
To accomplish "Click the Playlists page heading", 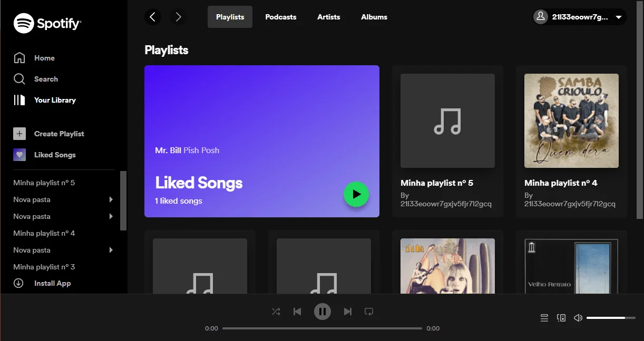I will [x=167, y=50].
